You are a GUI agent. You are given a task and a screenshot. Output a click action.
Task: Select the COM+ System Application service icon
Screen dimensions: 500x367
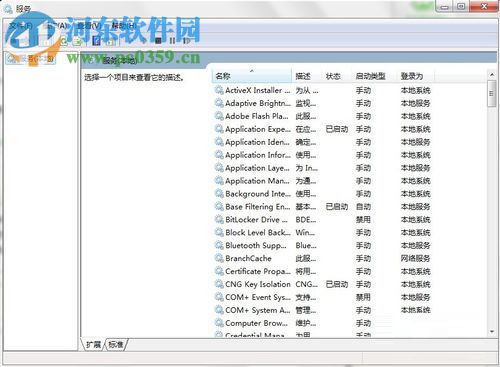tap(219, 310)
